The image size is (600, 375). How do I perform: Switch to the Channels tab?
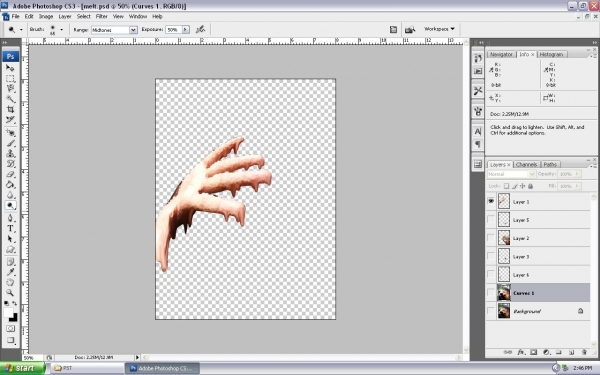[x=526, y=165]
